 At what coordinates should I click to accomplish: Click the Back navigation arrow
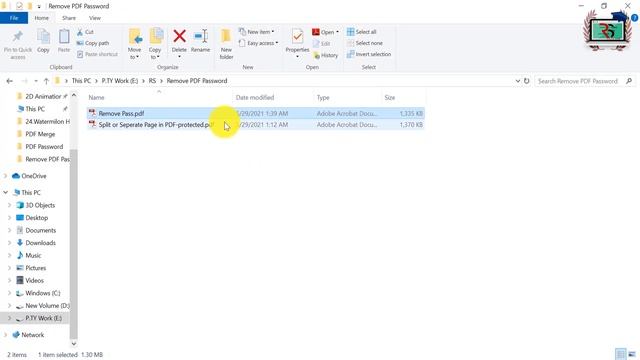(9, 81)
